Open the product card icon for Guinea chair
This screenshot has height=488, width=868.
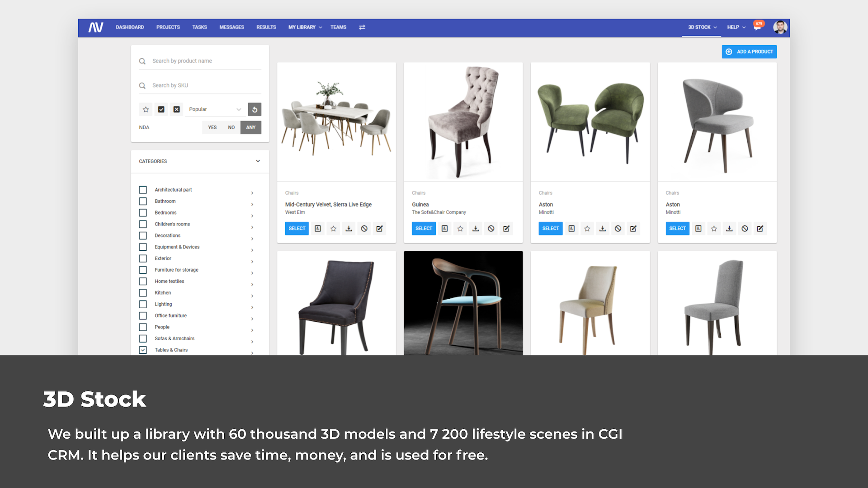coord(444,228)
